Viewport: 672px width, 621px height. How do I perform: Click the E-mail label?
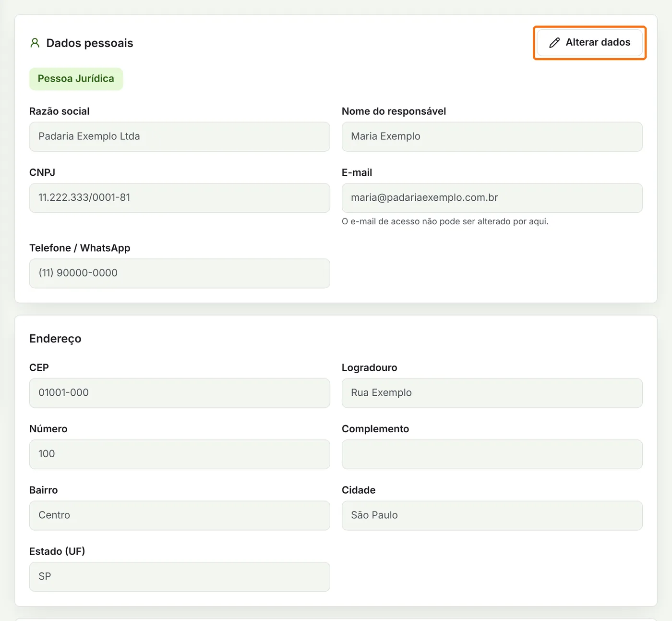click(357, 172)
